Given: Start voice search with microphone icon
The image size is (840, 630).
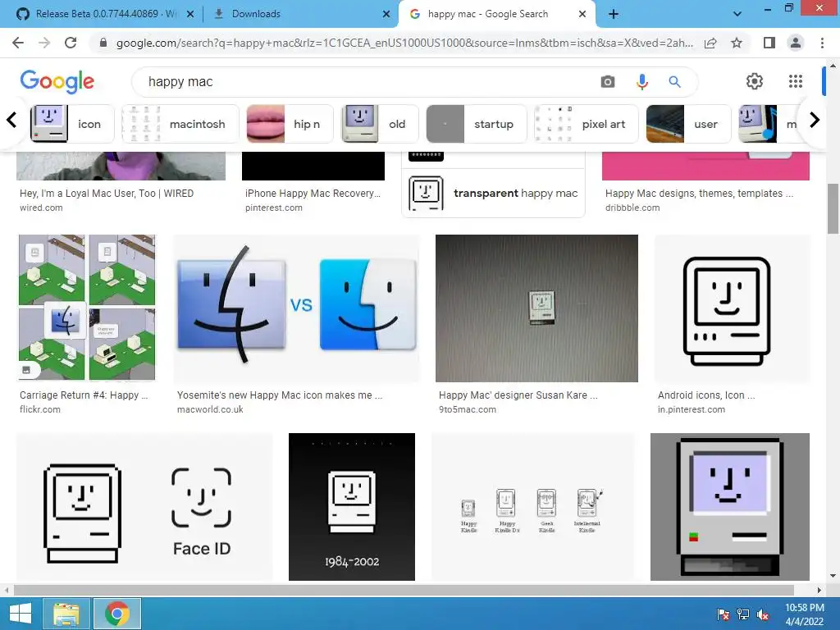Looking at the screenshot, I should (x=641, y=81).
